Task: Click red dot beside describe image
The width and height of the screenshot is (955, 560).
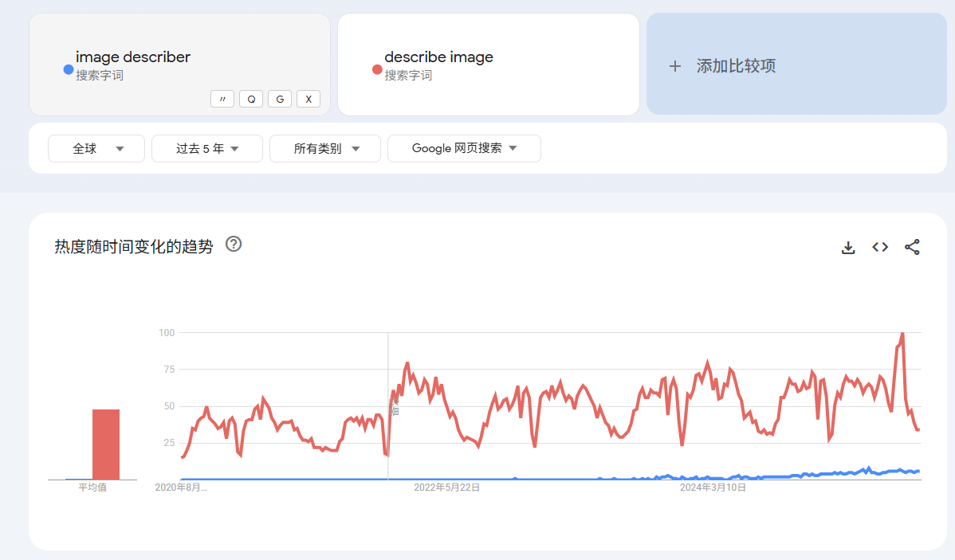Action: coord(377,69)
